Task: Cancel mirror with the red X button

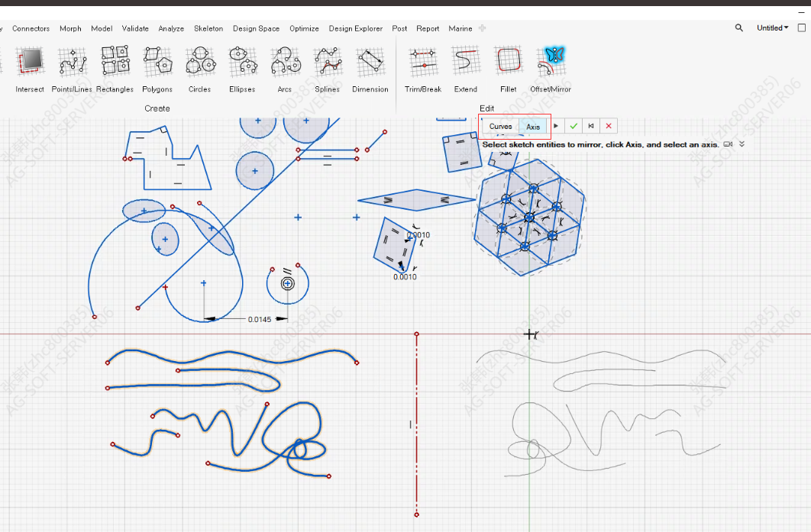Action: pos(608,127)
